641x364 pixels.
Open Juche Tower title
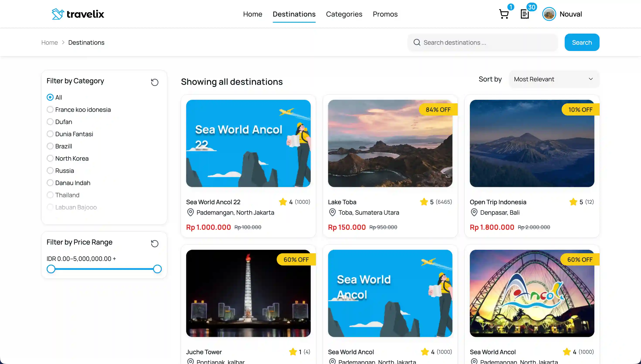click(204, 352)
